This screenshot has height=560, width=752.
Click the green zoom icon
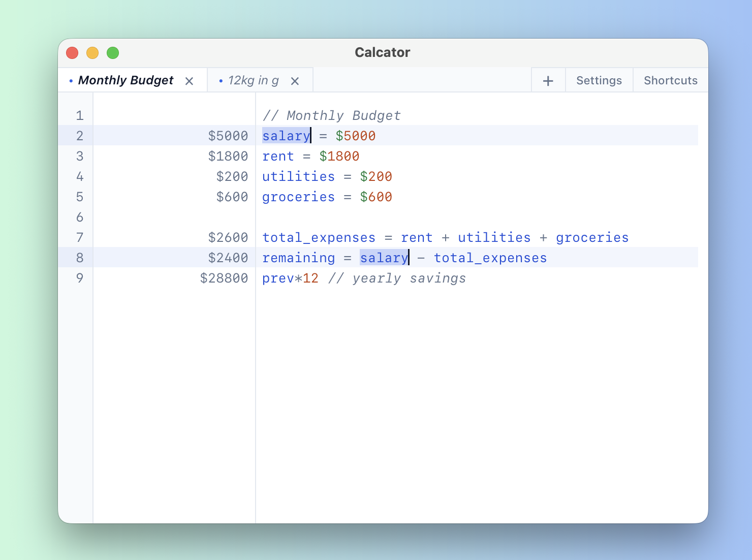click(113, 53)
